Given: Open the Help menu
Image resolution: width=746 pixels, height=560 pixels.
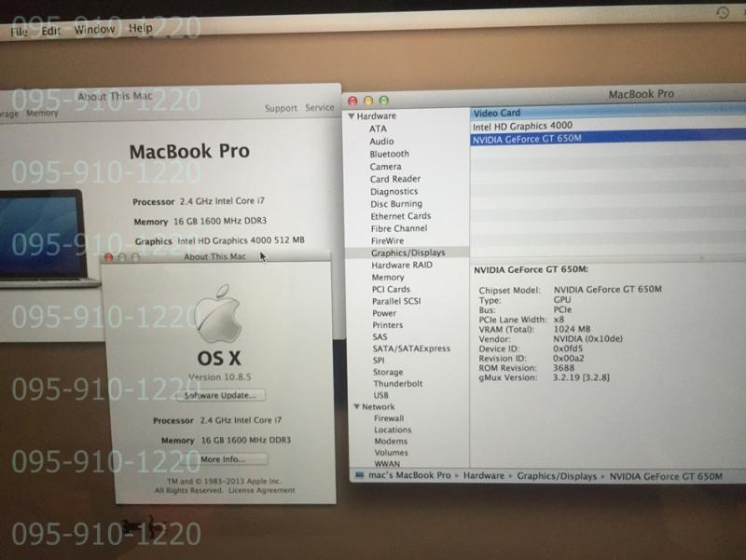Looking at the screenshot, I should click(x=141, y=29).
